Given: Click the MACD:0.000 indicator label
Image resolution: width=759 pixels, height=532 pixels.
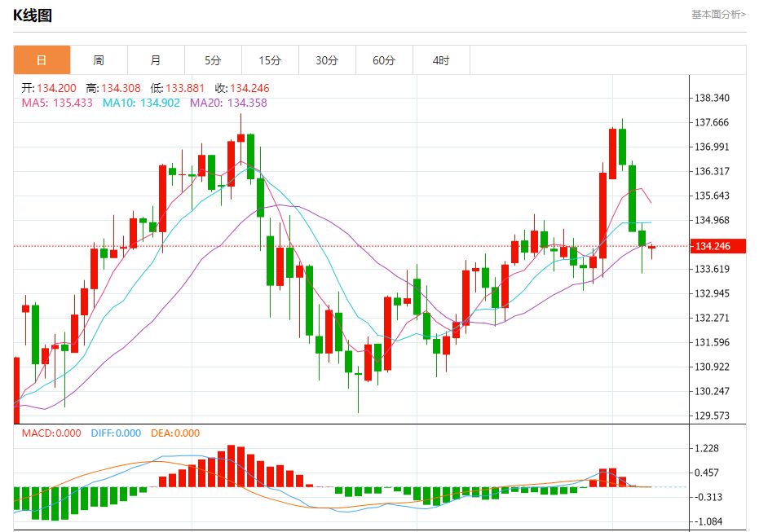Looking at the screenshot, I should (x=51, y=433).
